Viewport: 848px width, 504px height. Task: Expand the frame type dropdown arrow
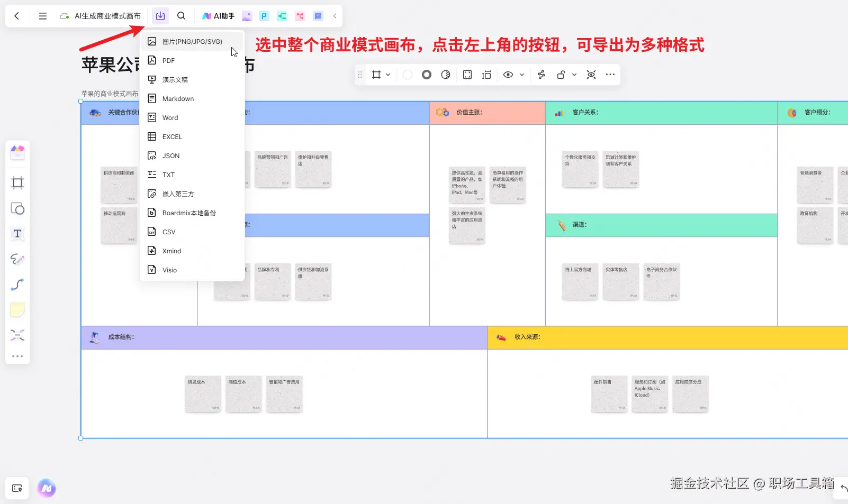[x=388, y=75]
